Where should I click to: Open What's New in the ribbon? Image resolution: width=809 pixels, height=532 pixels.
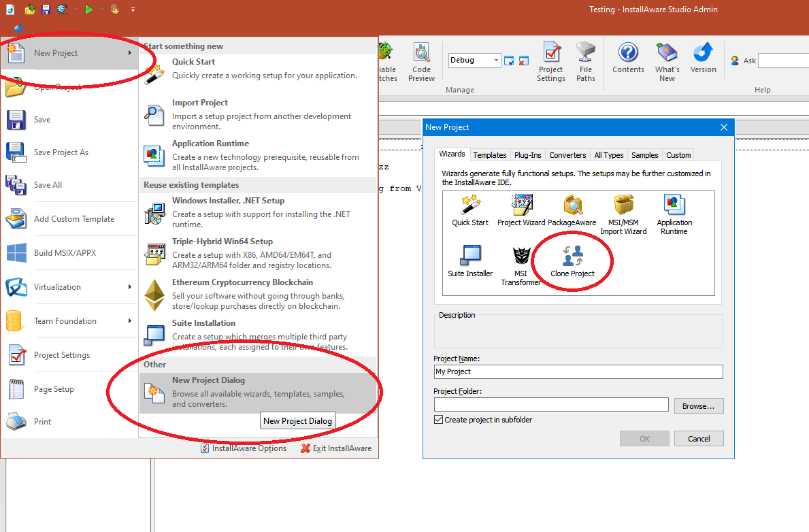[667, 63]
